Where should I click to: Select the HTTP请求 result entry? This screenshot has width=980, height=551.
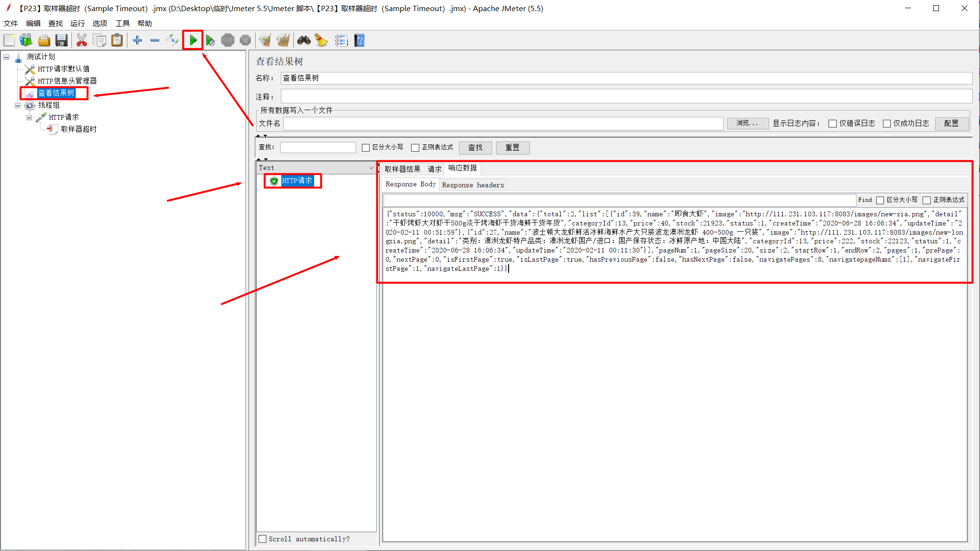297,181
